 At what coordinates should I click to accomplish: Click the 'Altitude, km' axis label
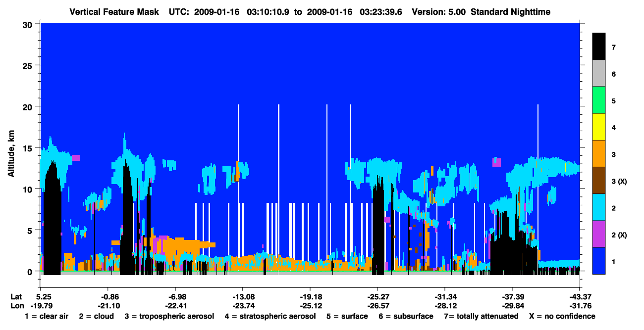pos(11,154)
